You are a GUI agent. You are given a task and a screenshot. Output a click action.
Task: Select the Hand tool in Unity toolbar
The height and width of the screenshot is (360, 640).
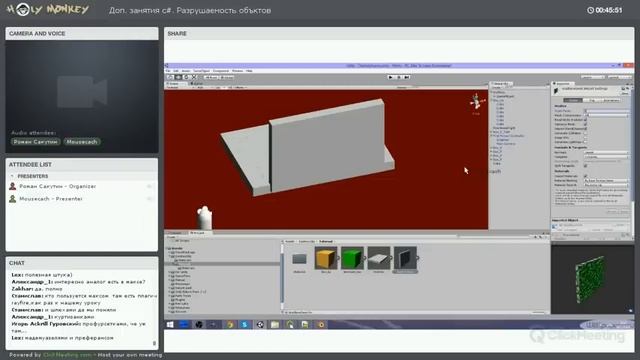(170, 77)
